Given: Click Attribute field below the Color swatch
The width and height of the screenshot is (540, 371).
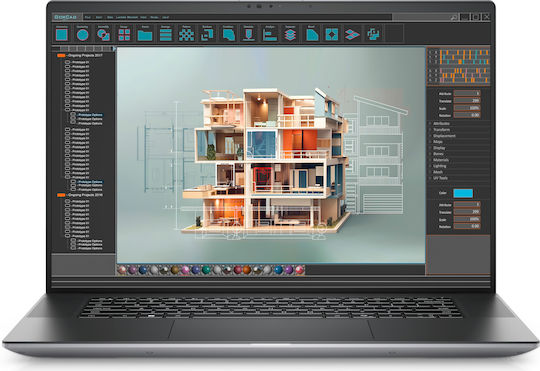Looking at the screenshot, I should click(x=467, y=205).
